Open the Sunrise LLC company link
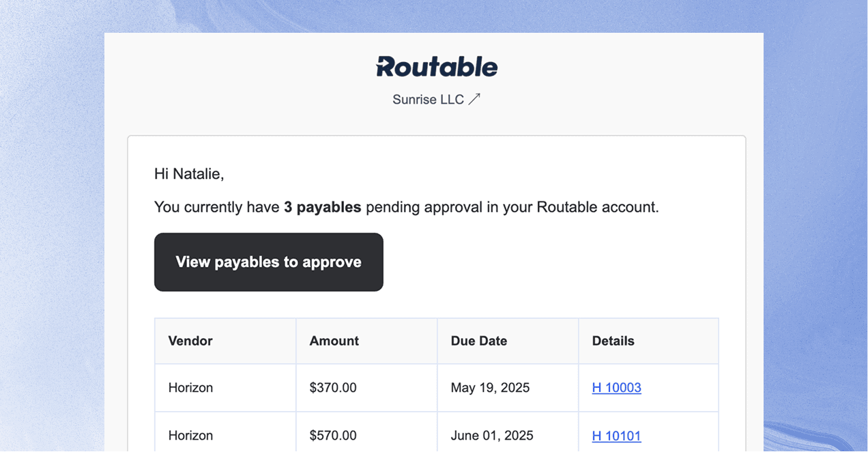The image size is (868, 452). click(x=428, y=100)
